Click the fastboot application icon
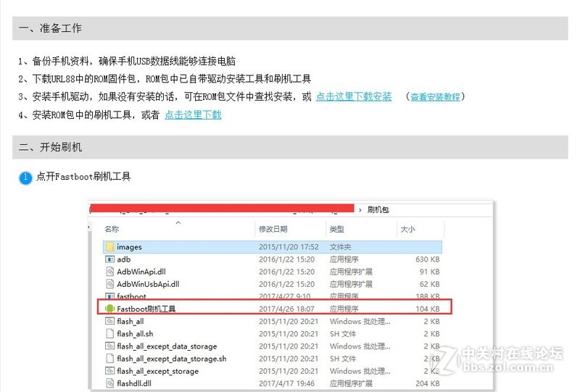Viewport: 580px width, 392px height. click(x=110, y=296)
